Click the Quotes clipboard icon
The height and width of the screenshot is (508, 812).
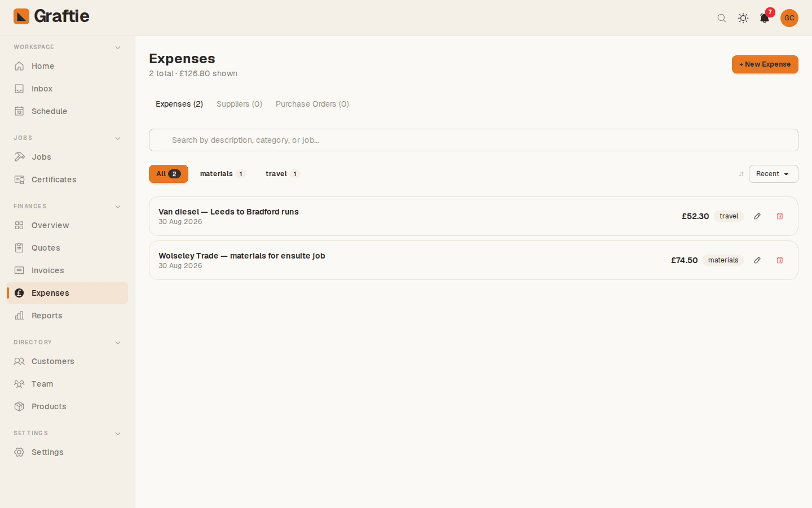19,248
